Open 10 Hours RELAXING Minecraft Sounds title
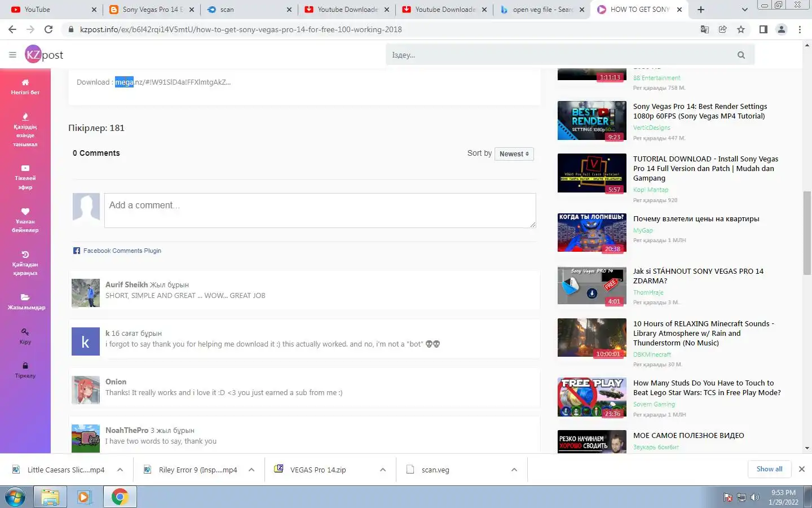The width and height of the screenshot is (812, 508). 703,333
